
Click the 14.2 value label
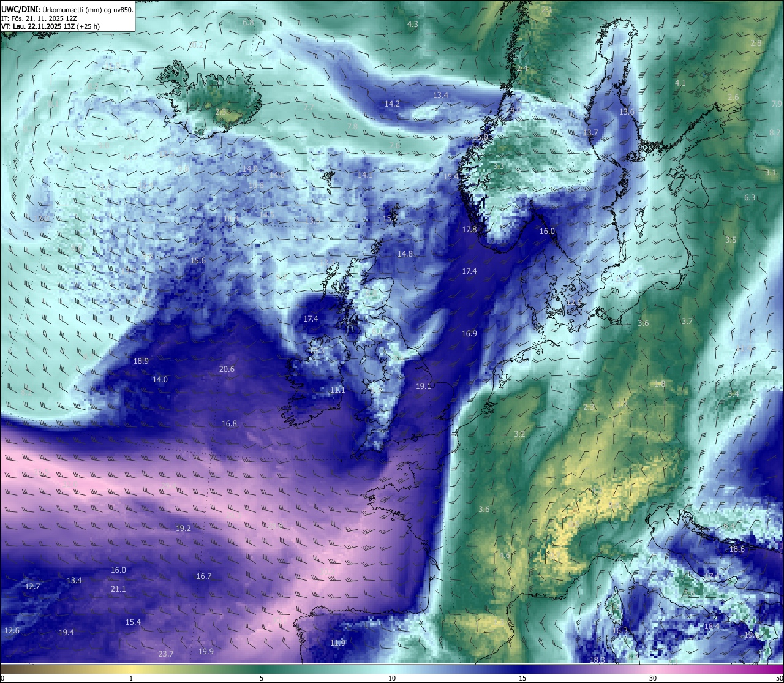coord(392,104)
